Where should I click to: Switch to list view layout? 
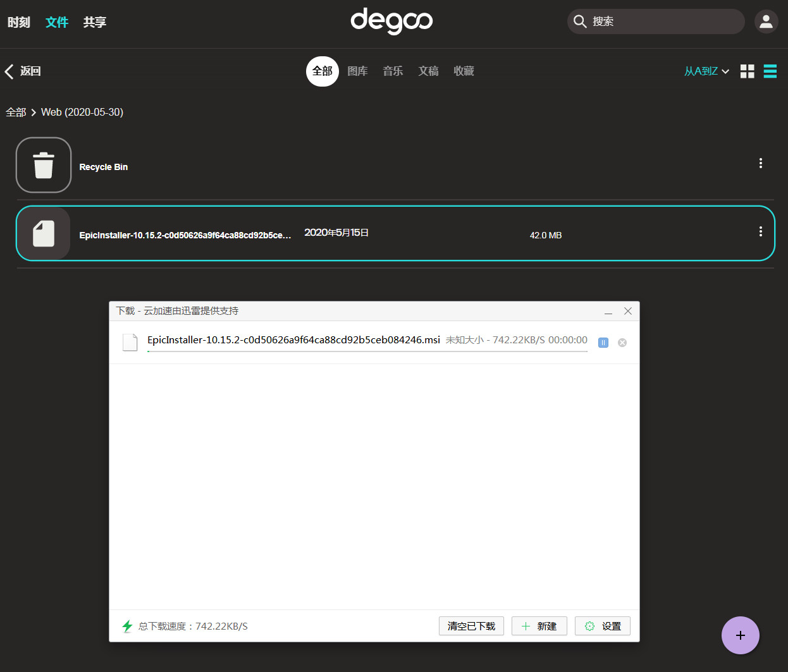(x=770, y=71)
